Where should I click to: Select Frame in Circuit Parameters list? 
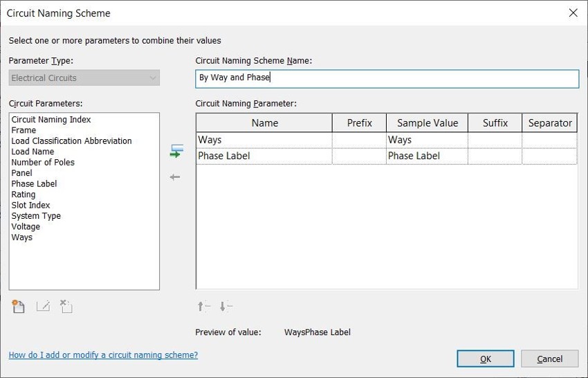tap(24, 130)
